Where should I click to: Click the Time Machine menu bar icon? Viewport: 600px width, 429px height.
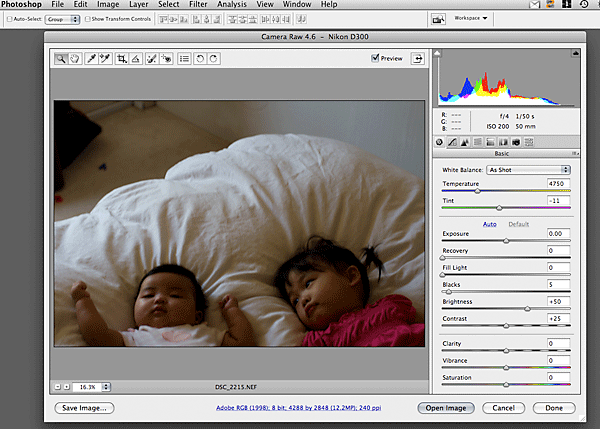584,4
